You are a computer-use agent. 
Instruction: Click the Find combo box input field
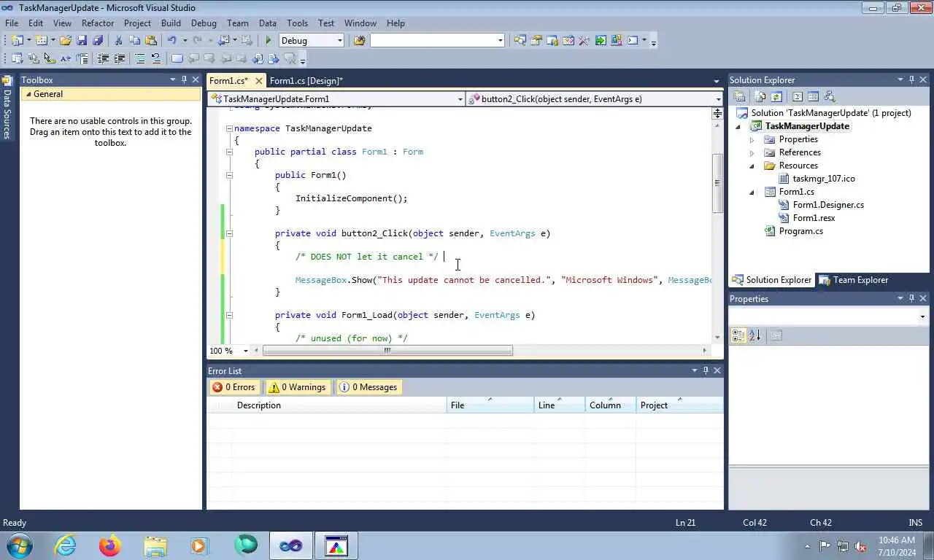434,41
